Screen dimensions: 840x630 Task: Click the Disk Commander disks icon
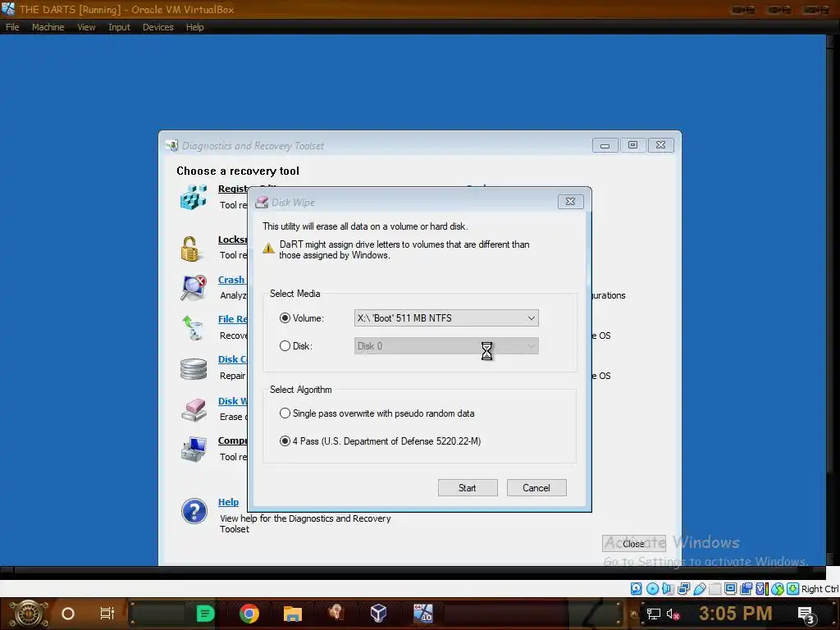pyautogui.click(x=194, y=369)
